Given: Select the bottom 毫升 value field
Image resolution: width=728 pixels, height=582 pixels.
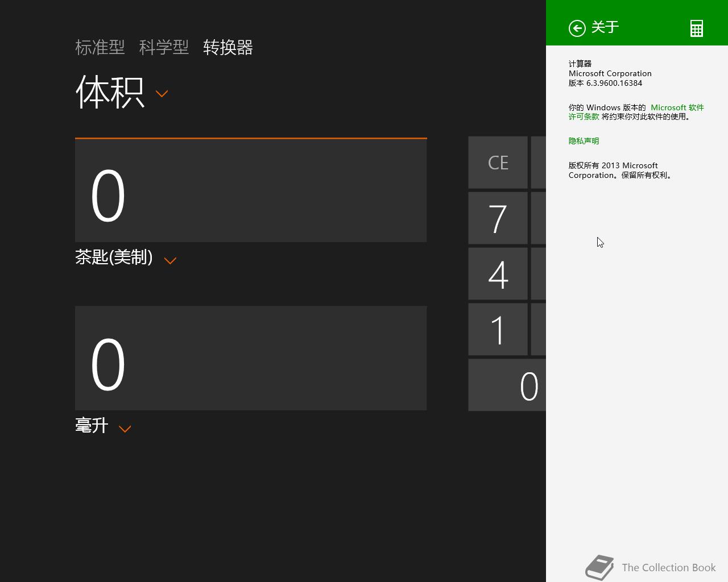Looking at the screenshot, I should point(251,358).
